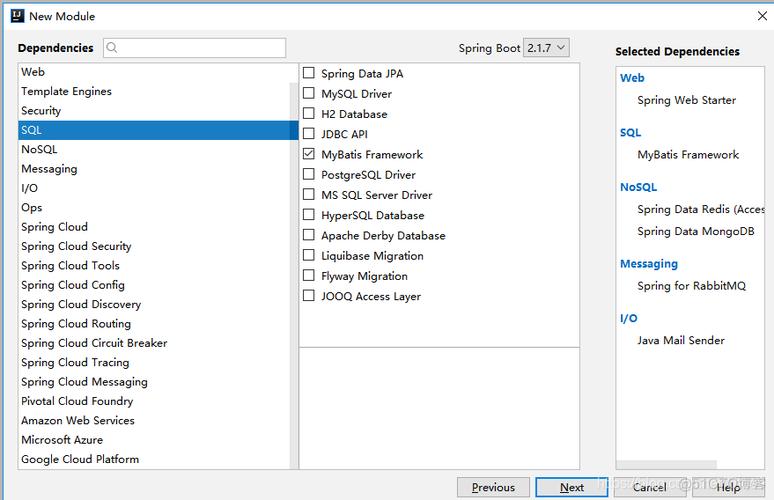Screen dimensions: 774x500
Task: Click the Cancel button
Action: click(x=650, y=487)
